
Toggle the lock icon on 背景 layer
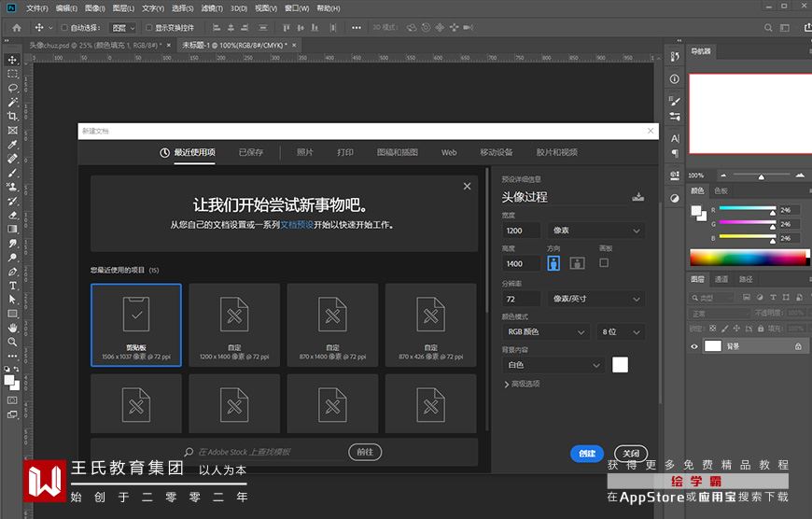pyautogui.click(x=798, y=346)
